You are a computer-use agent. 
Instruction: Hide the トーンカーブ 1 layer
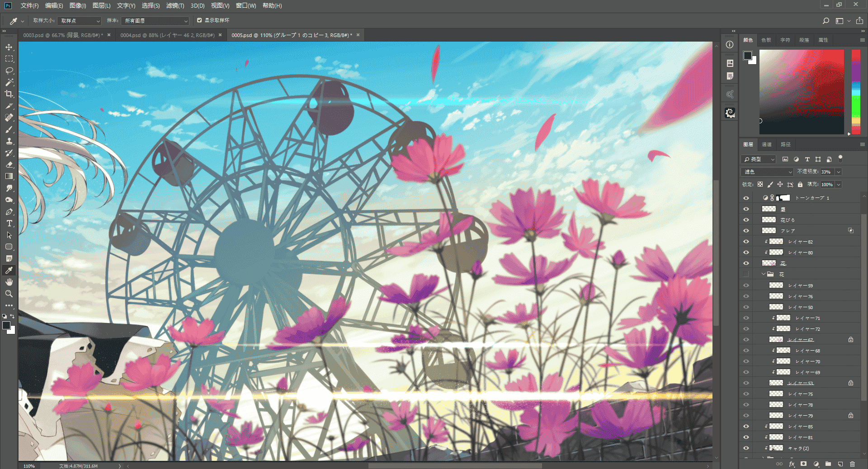pyautogui.click(x=746, y=198)
